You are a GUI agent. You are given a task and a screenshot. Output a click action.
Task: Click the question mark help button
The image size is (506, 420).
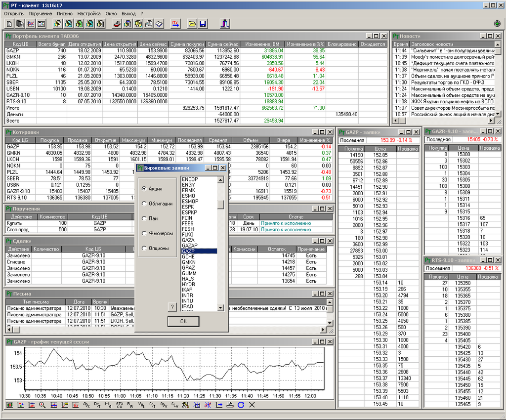[172, 307]
